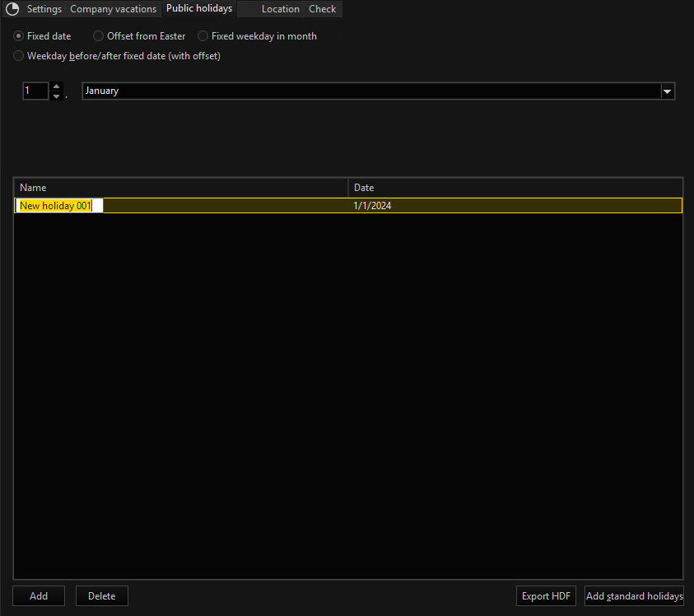694x616 pixels.
Task: Select the Public holidays tab
Action: pos(199,8)
